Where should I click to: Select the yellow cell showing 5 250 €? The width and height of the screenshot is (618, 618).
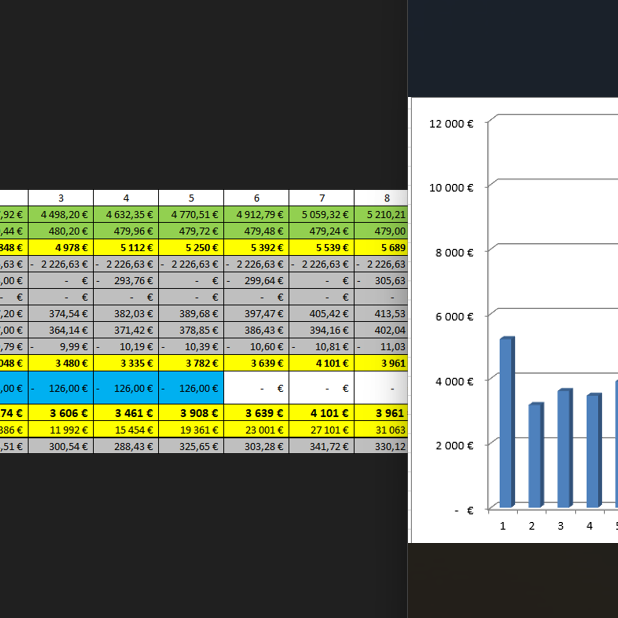click(x=191, y=247)
